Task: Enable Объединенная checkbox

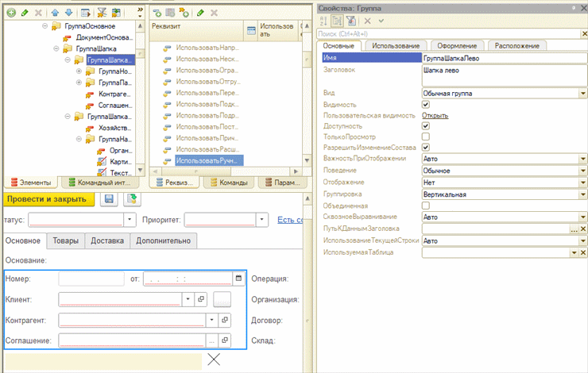Action: point(426,206)
